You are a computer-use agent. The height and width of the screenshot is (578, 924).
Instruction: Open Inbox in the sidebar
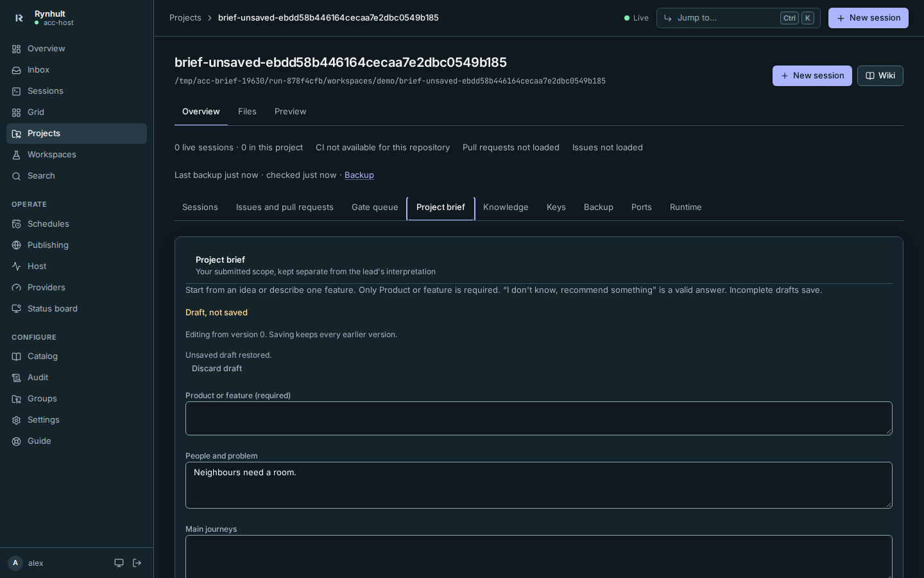pyautogui.click(x=76, y=70)
